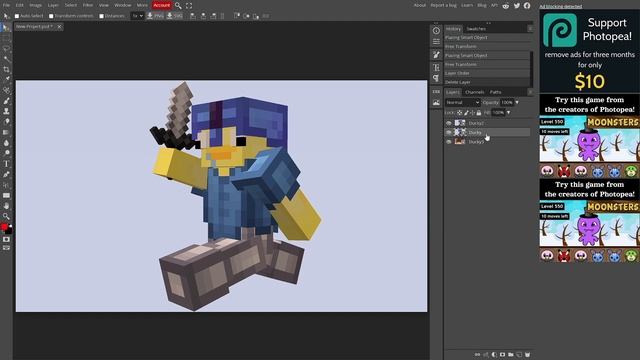Toggle lock transparent pixels icon
This screenshot has height=360, width=640.
(x=460, y=113)
